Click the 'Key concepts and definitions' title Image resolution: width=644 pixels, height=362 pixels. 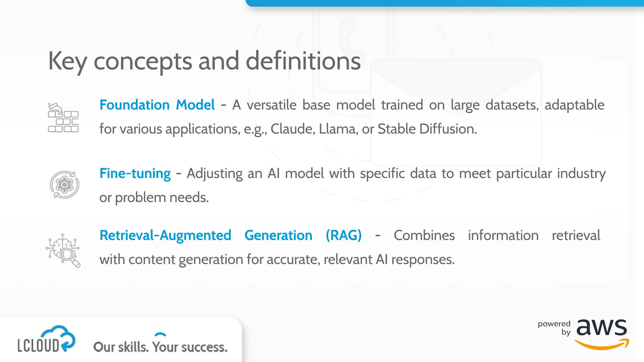pos(204,61)
